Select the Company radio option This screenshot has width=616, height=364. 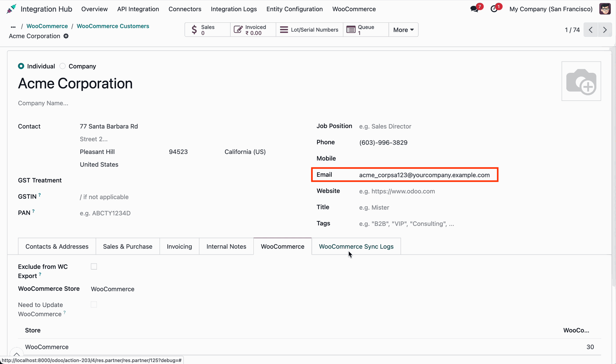click(x=63, y=66)
